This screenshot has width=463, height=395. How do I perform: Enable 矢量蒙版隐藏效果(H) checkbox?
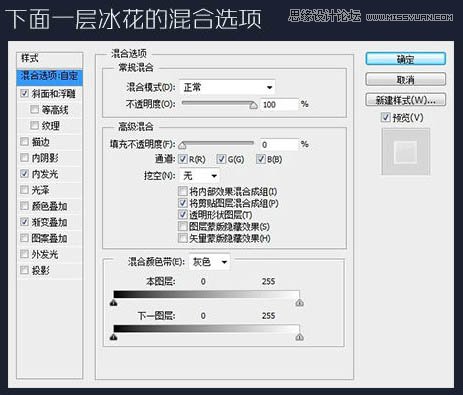pos(183,238)
